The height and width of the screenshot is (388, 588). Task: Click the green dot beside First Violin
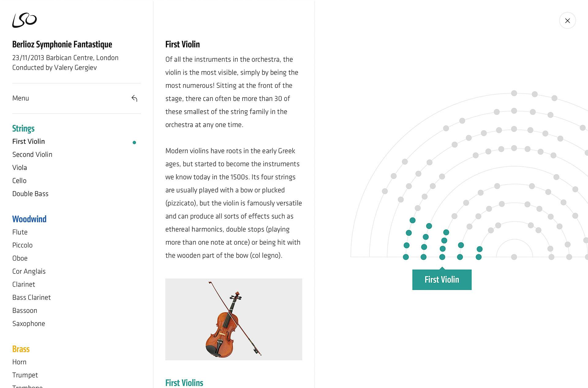point(134,142)
